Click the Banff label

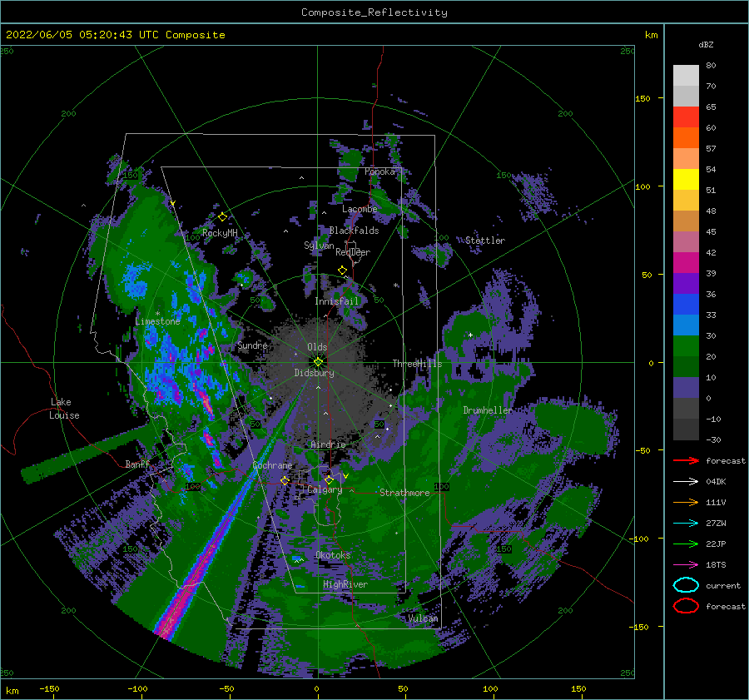click(137, 464)
